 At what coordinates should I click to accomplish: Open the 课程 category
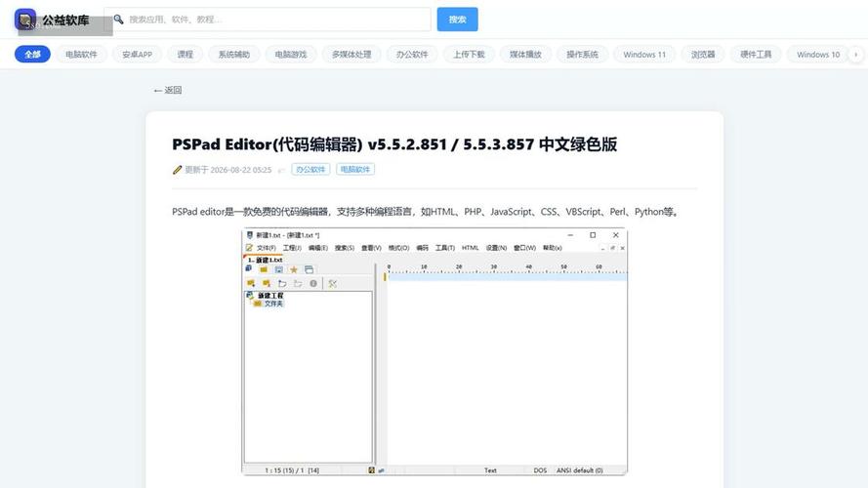point(185,55)
